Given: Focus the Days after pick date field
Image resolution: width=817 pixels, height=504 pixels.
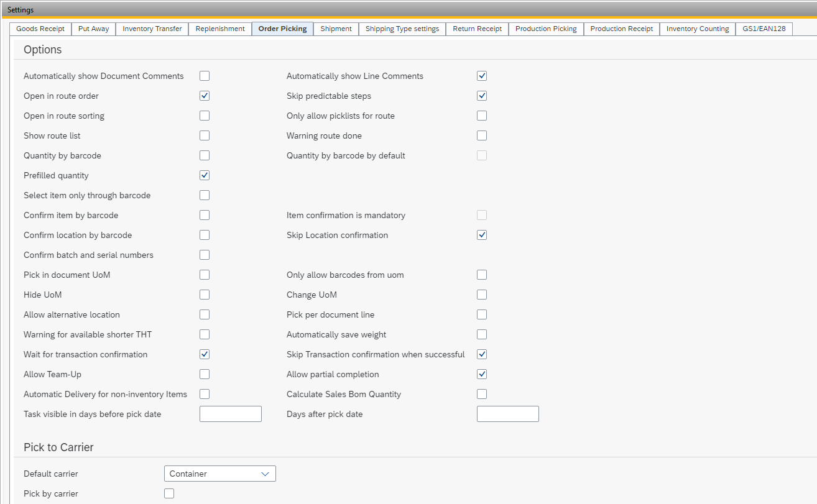Looking at the screenshot, I should [x=507, y=414].
